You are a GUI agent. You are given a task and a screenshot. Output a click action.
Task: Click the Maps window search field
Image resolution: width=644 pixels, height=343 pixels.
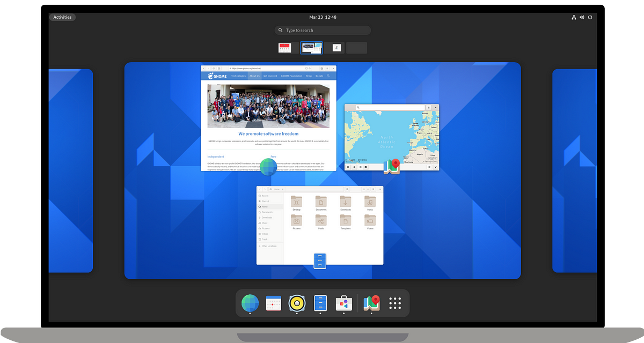[x=390, y=107]
